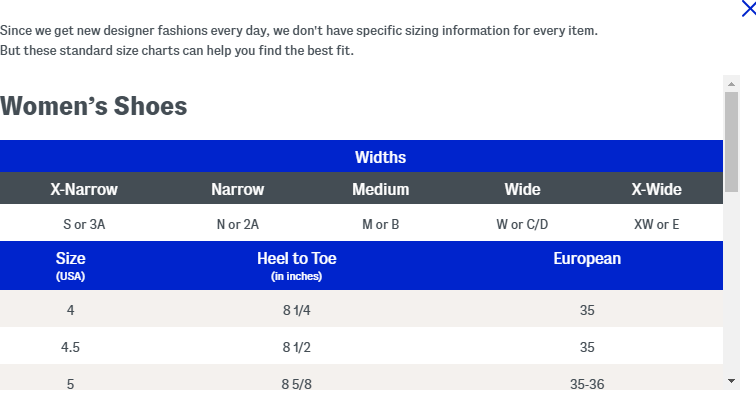Image resolution: width=756 pixels, height=401 pixels.
Task: Select the 8 1/4 heel-to-toe value
Action: pos(296,310)
